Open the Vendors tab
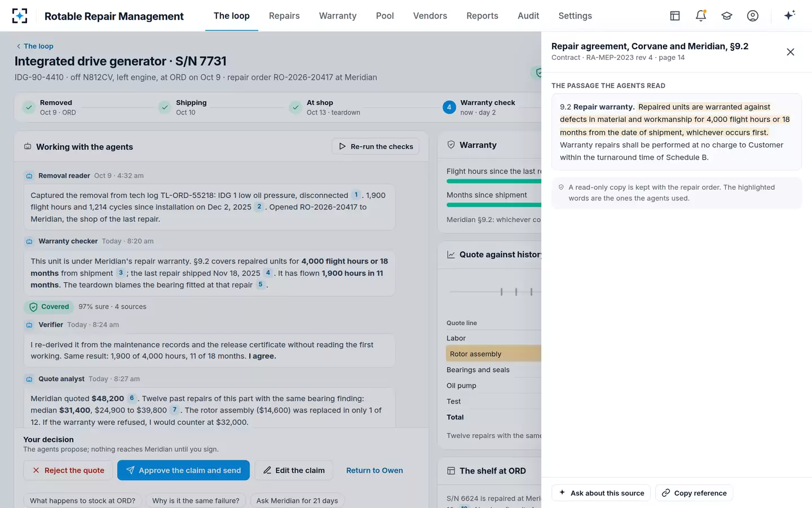 click(x=430, y=16)
